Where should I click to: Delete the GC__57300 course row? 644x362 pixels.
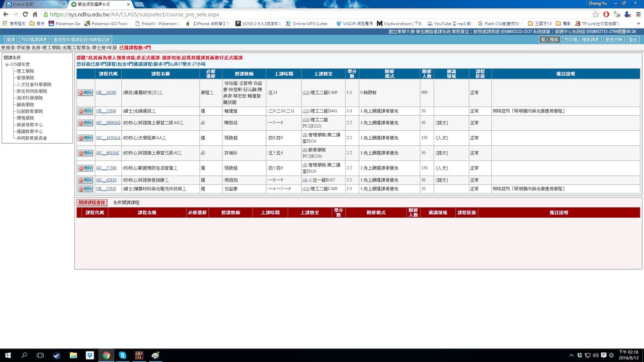85,168
